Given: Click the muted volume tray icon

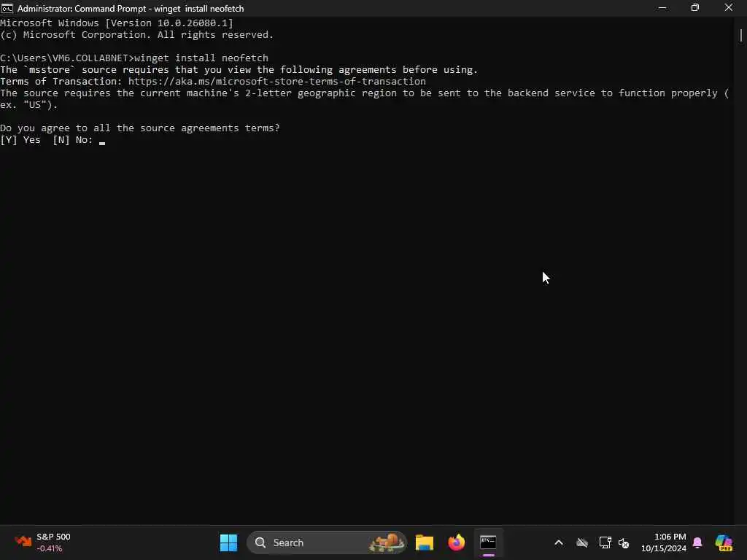Looking at the screenshot, I should pyautogui.click(x=624, y=542).
